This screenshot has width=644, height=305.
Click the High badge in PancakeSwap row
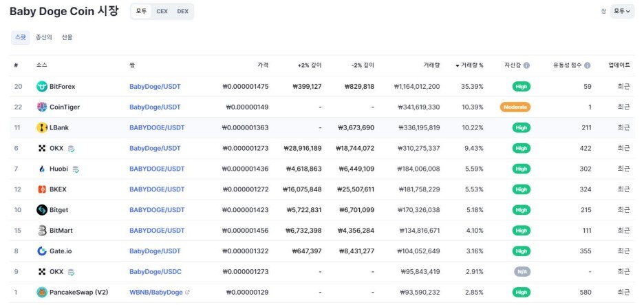(522, 292)
